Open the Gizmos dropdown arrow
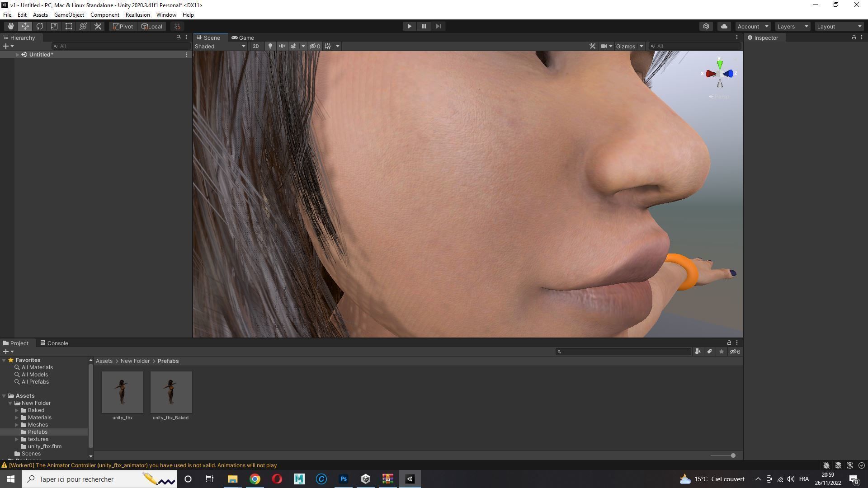868x488 pixels. coord(641,46)
